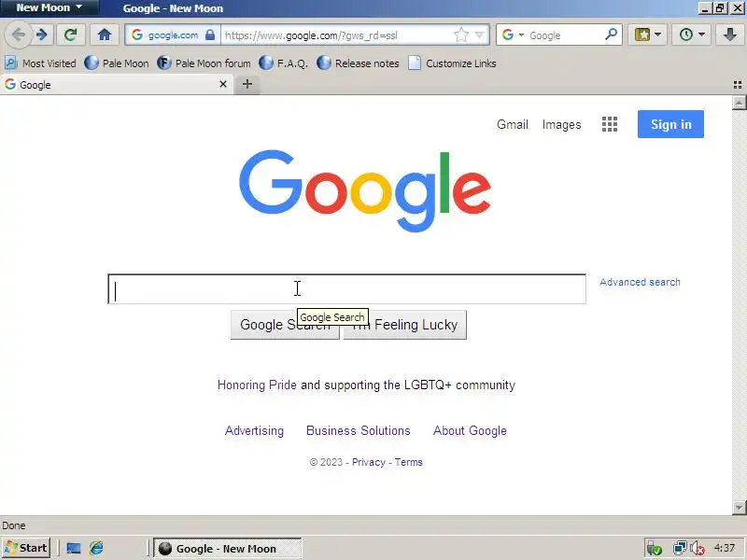
Task: Click the blue Sign in button
Action: (x=670, y=124)
